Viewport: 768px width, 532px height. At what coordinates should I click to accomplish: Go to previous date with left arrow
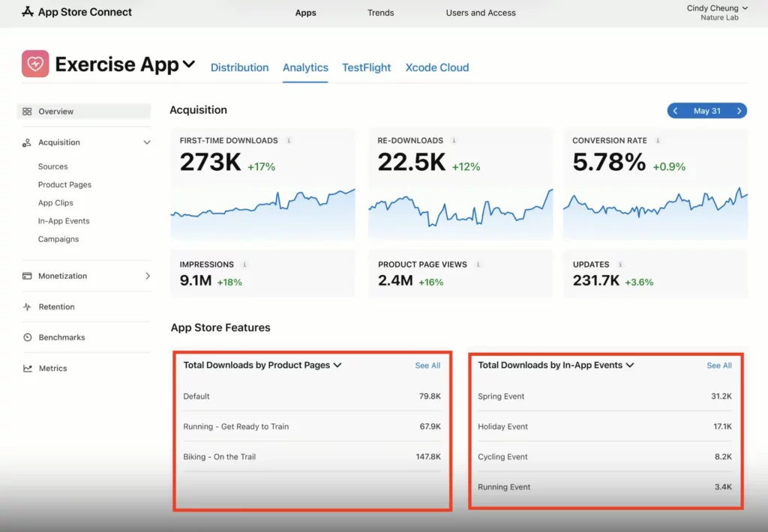coord(676,111)
